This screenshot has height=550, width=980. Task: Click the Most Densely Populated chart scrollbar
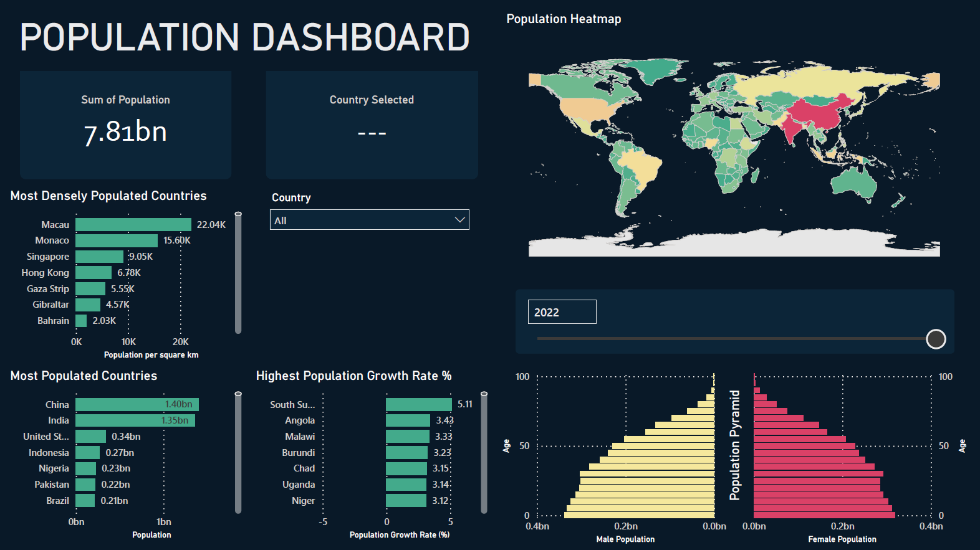click(x=238, y=274)
